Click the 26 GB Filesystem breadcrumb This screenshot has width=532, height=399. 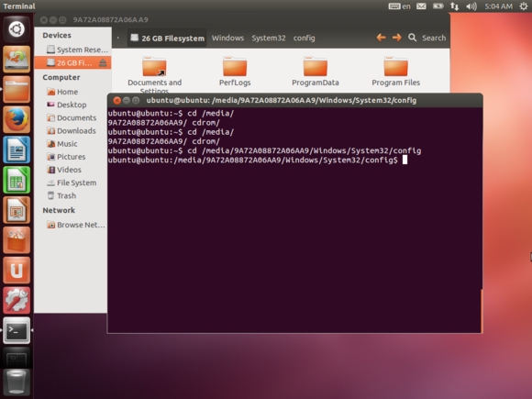167,38
